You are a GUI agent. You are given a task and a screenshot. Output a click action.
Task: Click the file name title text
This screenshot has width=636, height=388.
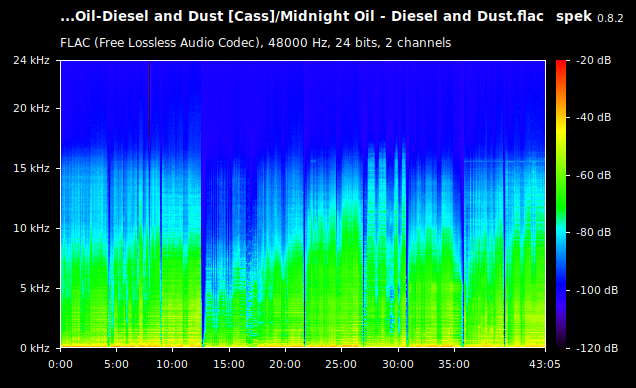[x=302, y=17]
